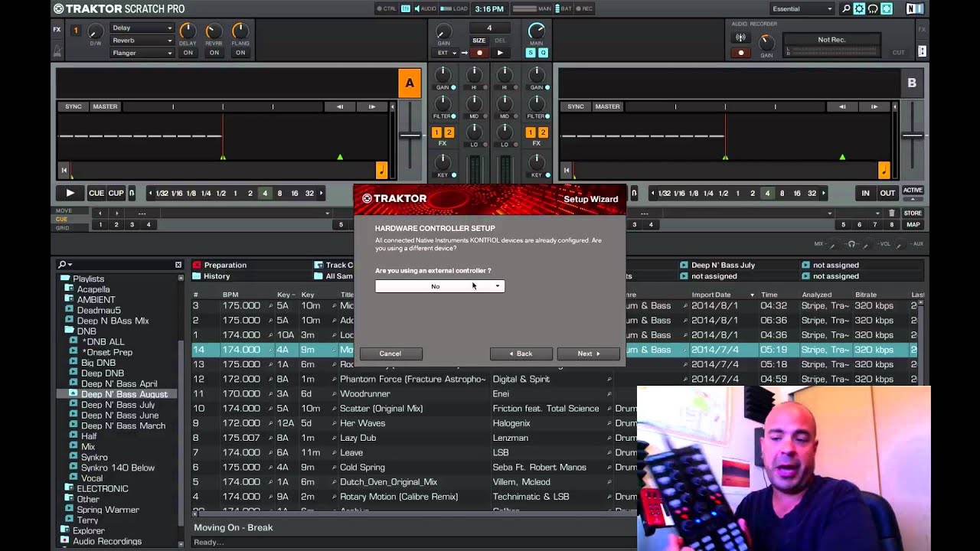Open the browser search magnifier in header

pos(846,9)
